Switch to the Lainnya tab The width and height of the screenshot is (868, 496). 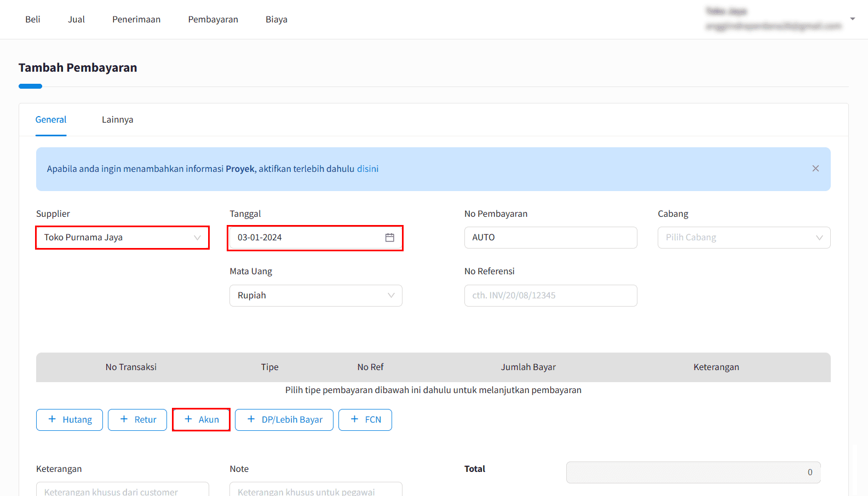[x=117, y=120]
